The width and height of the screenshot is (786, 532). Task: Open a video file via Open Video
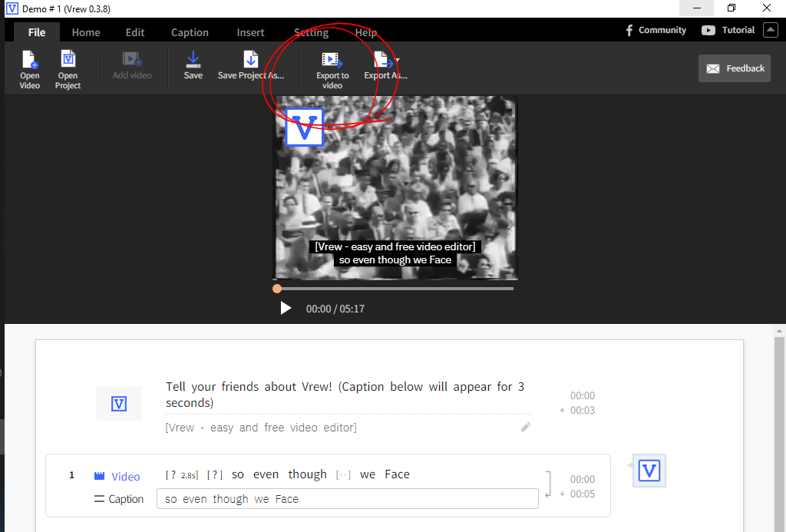(30, 70)
